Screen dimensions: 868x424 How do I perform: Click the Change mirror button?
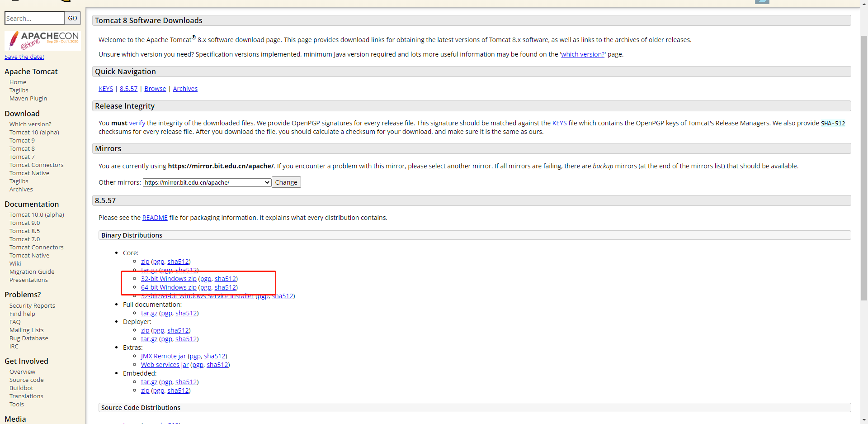click(286, 182)
